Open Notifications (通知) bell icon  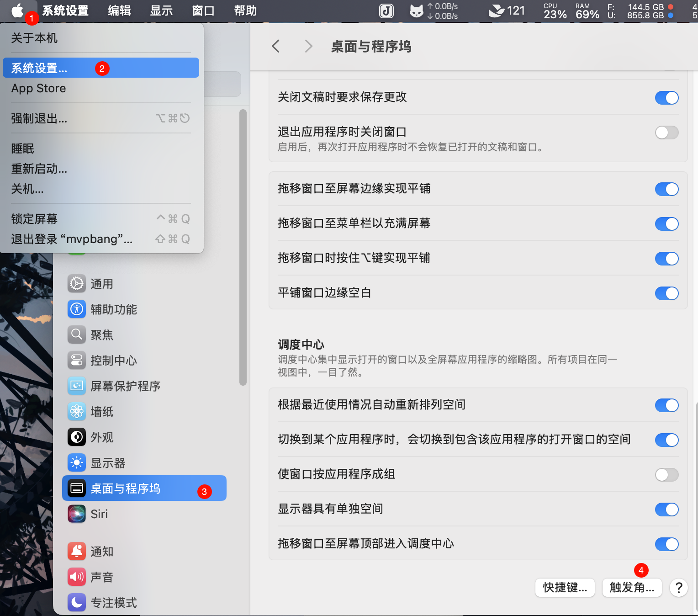click(77, 552)
